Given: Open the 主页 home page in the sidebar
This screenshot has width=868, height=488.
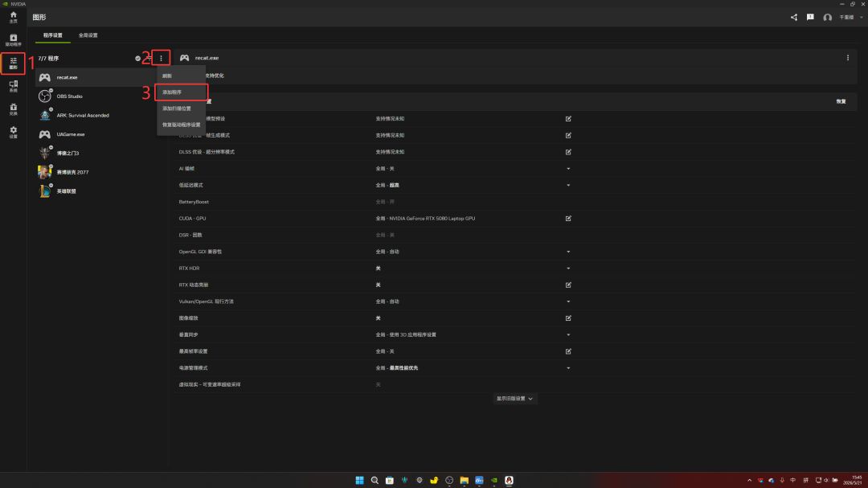Looking at the screenshot, I should point(14,17).
